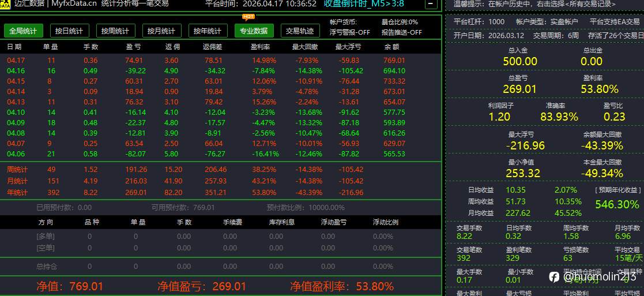Click the 年统计 summary row label

coord(17,192)
